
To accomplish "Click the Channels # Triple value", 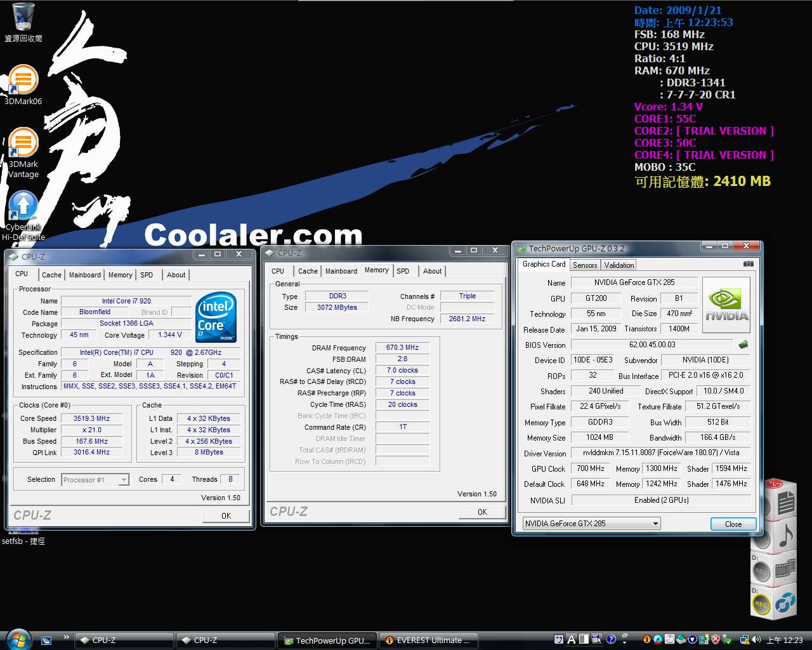I will tap(467, 296).
